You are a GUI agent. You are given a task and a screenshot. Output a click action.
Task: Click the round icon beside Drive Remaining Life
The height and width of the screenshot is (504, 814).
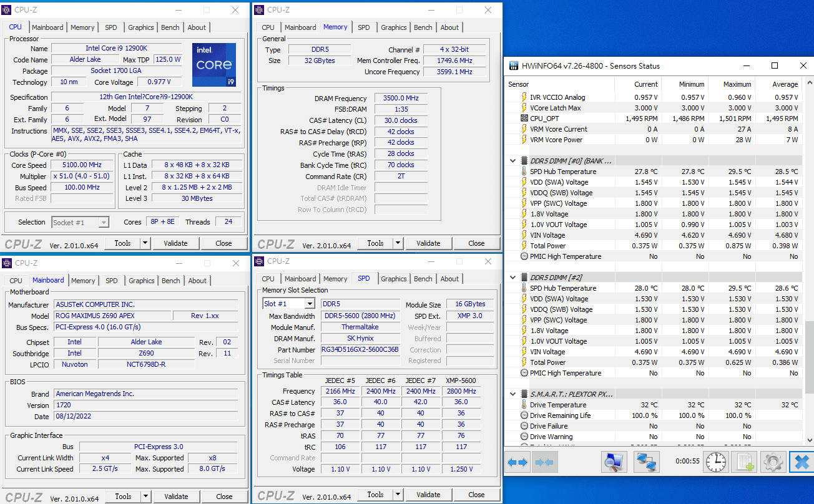click(x=524, y=415)
